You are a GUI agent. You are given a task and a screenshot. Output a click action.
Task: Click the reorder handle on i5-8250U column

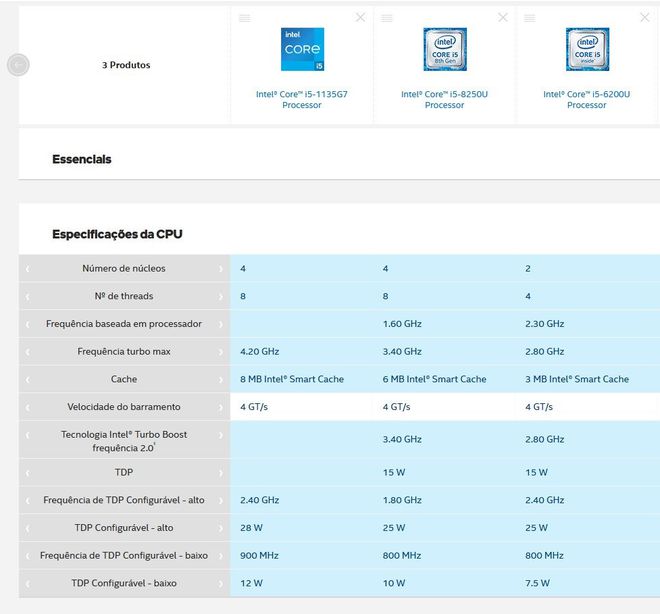[x=387, y=18]
